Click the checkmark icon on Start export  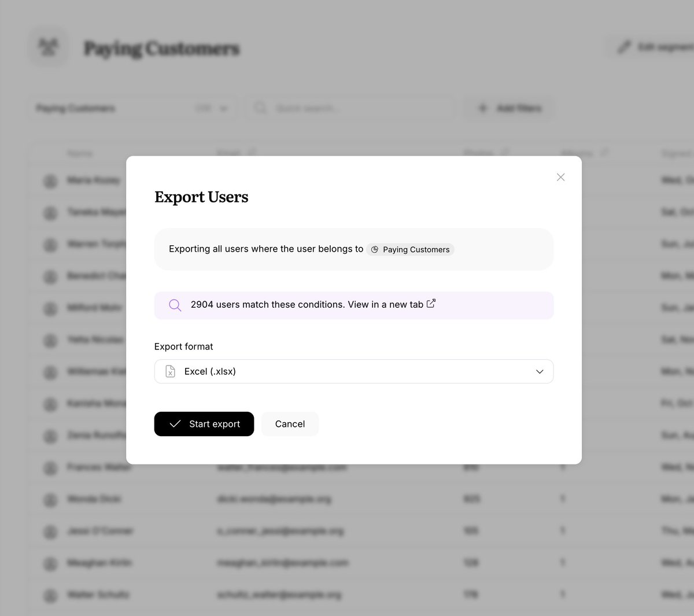175,424
